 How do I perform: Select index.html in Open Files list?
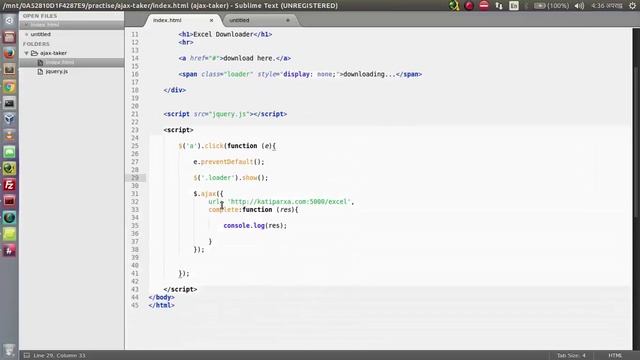coord(71,24)
